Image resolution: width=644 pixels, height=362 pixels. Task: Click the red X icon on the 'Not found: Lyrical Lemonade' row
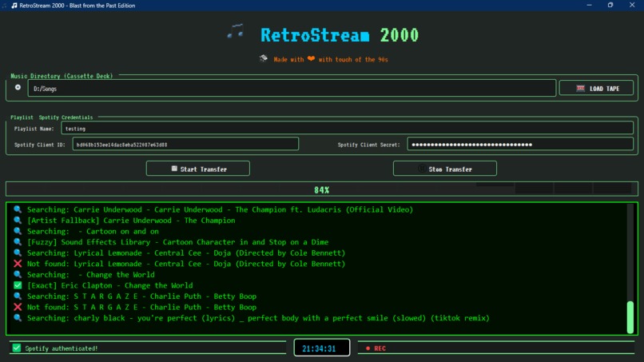[18, 264]
